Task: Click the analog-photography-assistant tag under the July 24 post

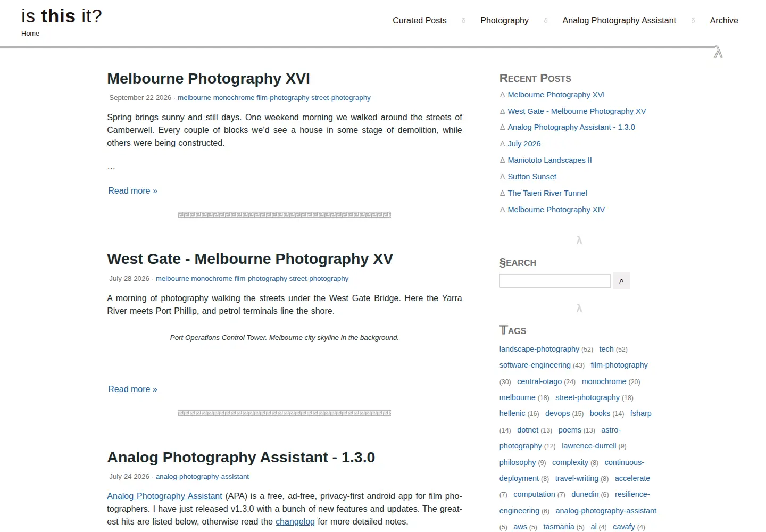Action: [x=202, y=477]
